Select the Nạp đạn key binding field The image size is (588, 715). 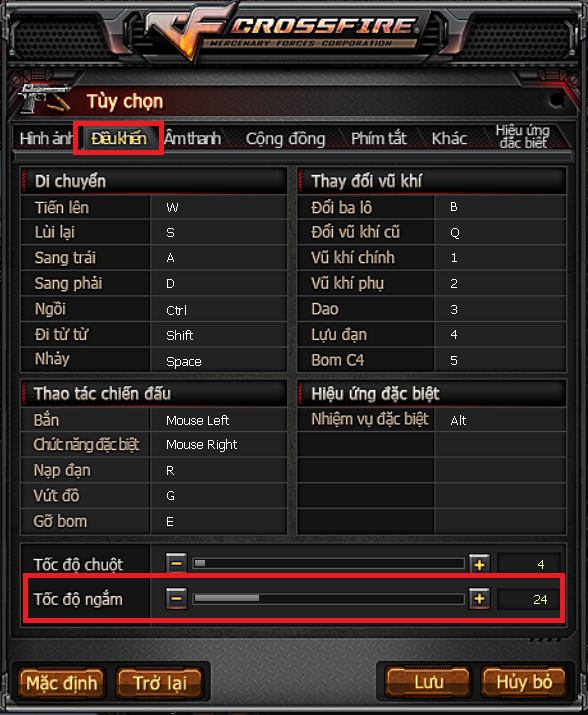(219, 471)
